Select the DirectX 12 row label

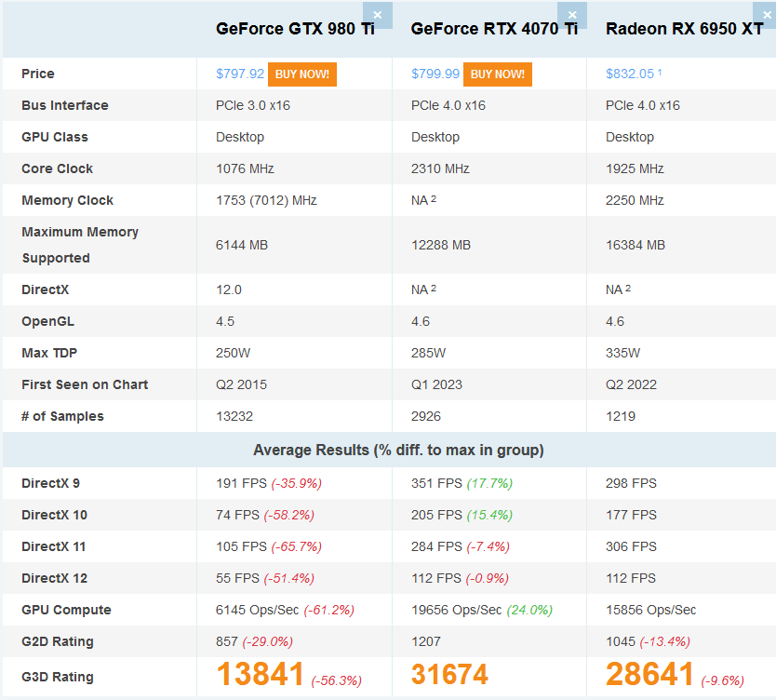55,578
